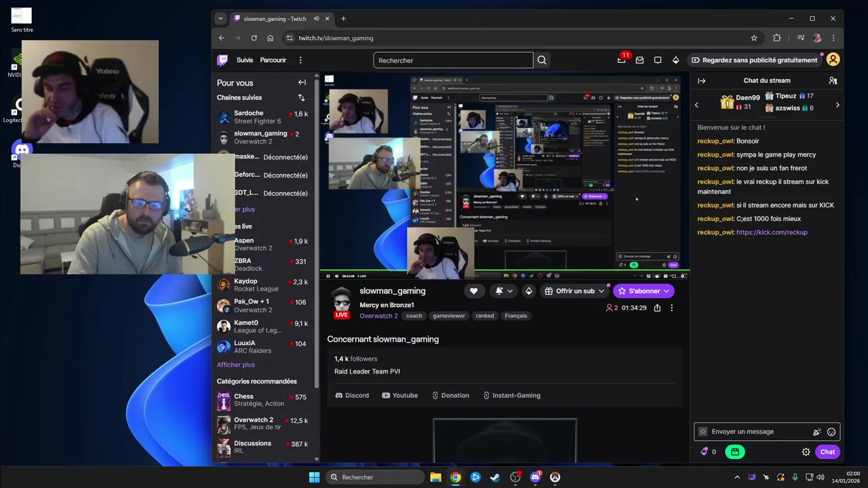Viewport: 868px width, 488px height.
Task: Open Chrome's three-dot main menu
Action: tap(833, 38)
